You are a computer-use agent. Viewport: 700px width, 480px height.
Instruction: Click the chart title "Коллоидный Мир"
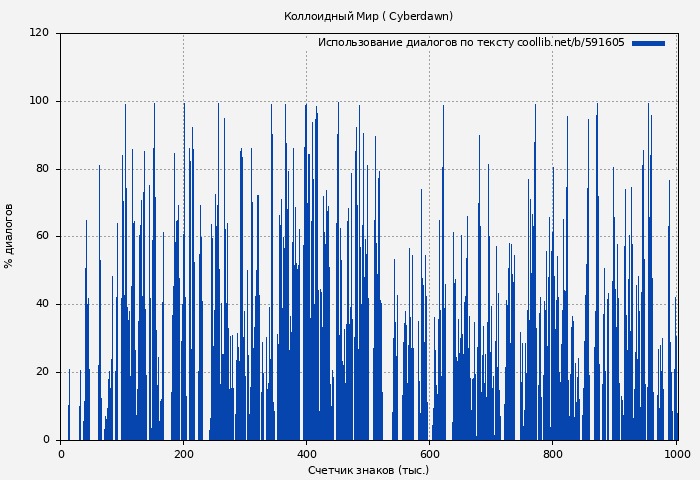[318, 16]
